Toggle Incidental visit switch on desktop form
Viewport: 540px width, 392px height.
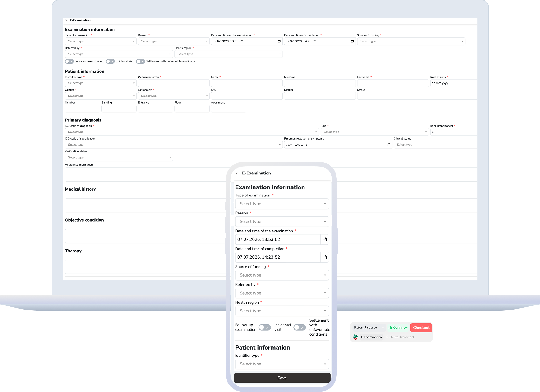point(110,61)
